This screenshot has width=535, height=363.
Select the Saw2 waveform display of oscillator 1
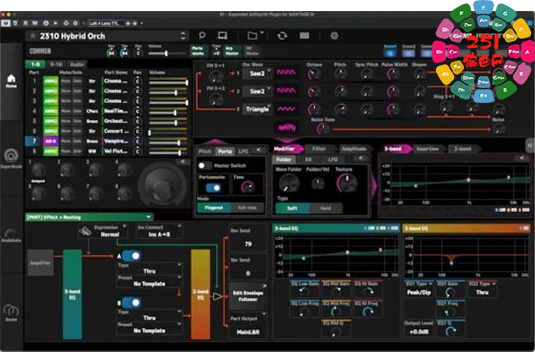[x=286, y=73]
